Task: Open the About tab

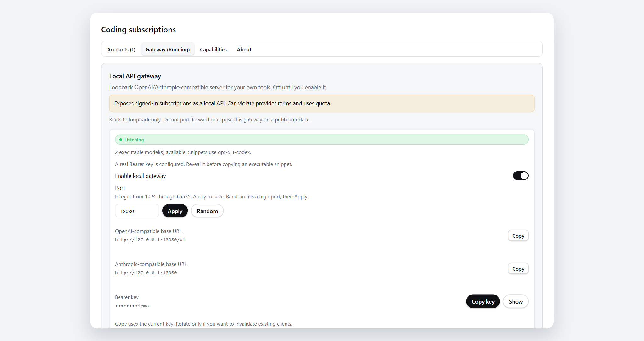Action: click(x=244, y=49)
